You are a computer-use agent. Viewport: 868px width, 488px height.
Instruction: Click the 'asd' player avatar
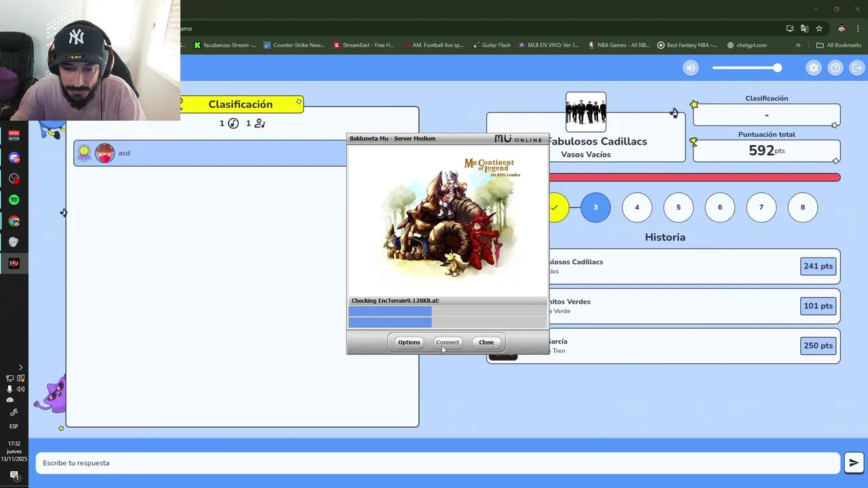(x=104, y=153)
